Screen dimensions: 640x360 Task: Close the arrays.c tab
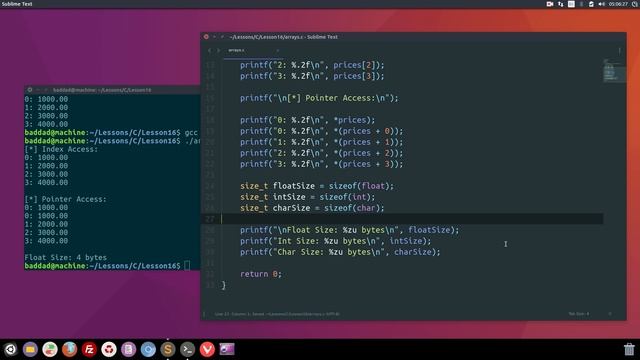click(x=278, y=51)
